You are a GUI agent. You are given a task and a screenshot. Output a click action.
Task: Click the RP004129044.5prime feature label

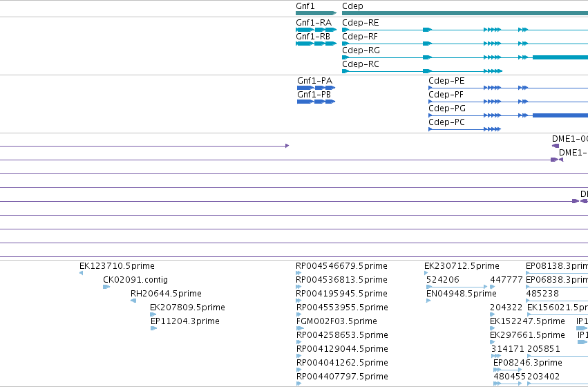click(342, 349)
